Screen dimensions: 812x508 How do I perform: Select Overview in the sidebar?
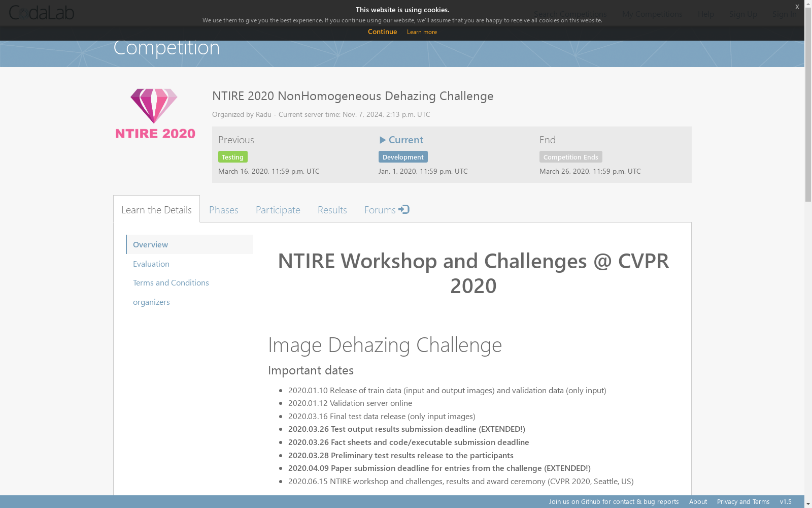tap(150, 244)
